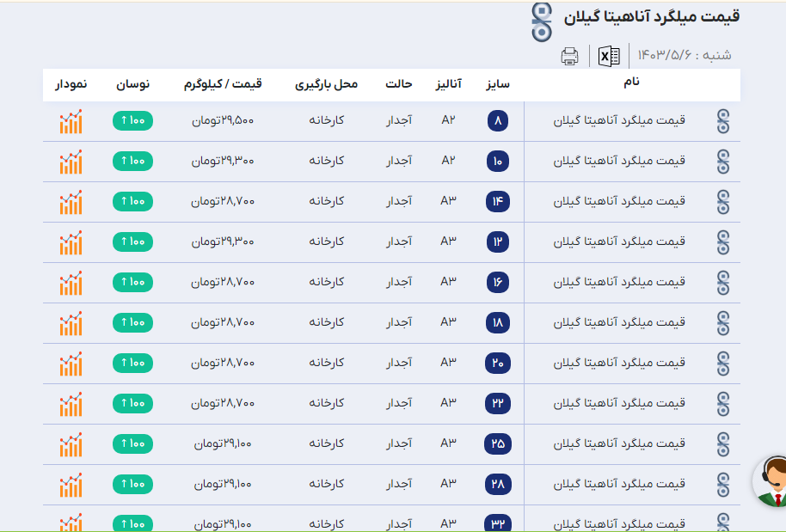Screen dimensions: 786x532
Task: Click the نوسان column header
Action: point(133,84)
